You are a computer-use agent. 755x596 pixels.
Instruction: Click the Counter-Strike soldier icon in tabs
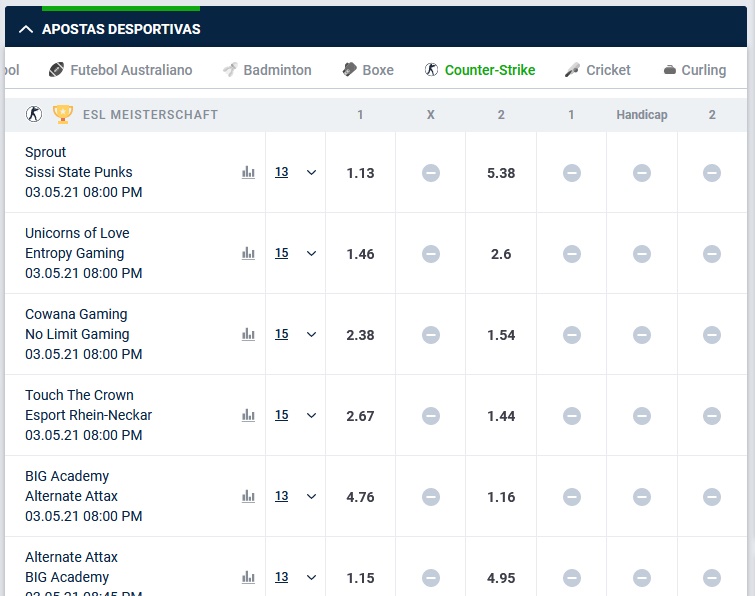point(431,70)
